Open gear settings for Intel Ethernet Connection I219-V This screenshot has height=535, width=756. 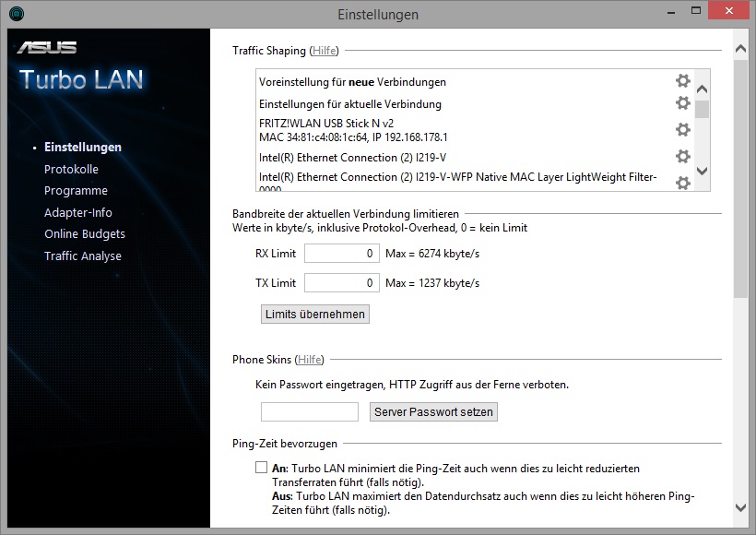pos(683,156)
